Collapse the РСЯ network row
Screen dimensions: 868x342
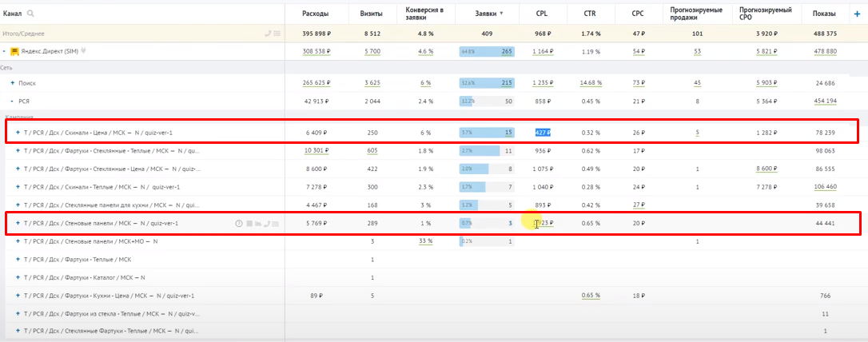pos(12,101)
